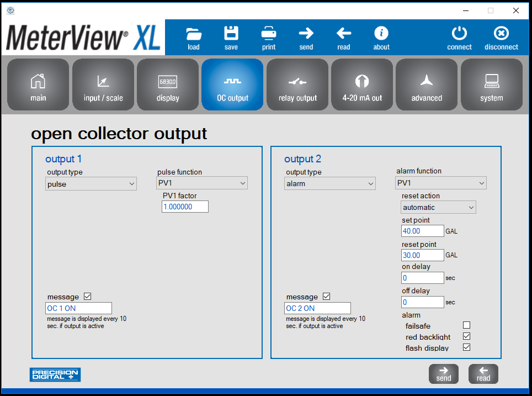Click the PV1 factor input field
Screen dimensions: 532x396
point(185,207)
